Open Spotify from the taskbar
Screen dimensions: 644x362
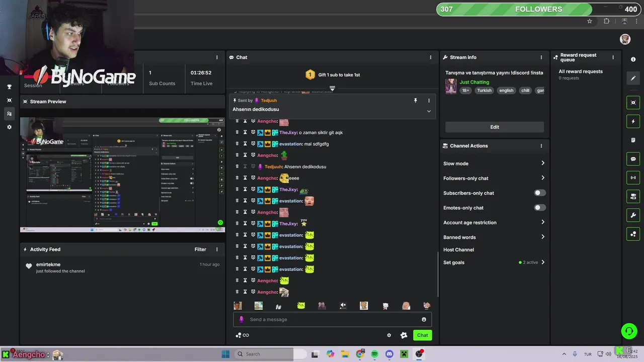375,354
